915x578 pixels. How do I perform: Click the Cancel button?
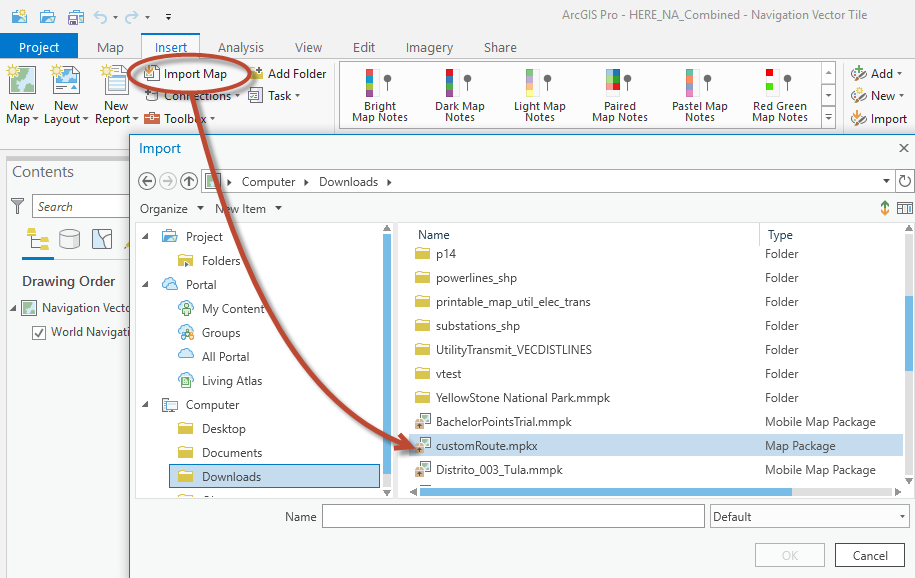point(870,555)
